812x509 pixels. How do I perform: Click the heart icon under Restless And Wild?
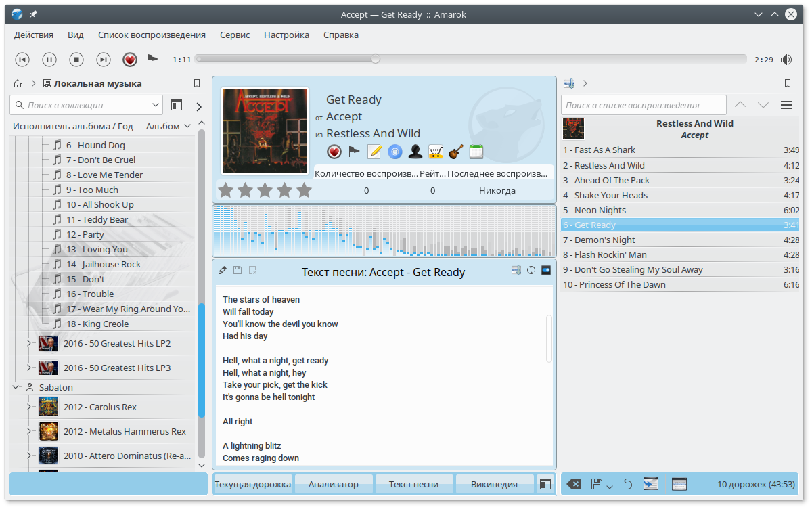pos(334,152)
